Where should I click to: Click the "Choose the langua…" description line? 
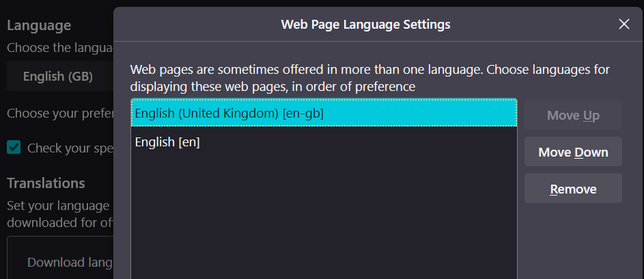(x=58, y=49)
